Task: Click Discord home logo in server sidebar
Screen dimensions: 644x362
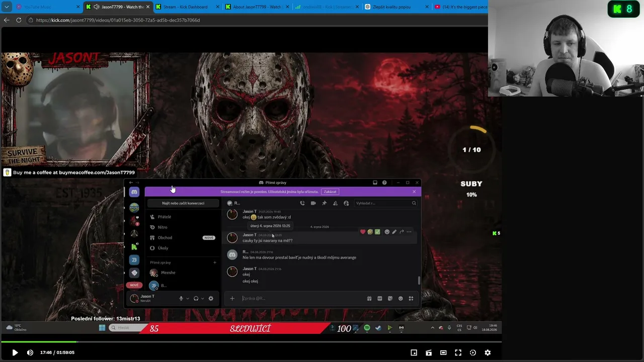Action: (134, 192)
